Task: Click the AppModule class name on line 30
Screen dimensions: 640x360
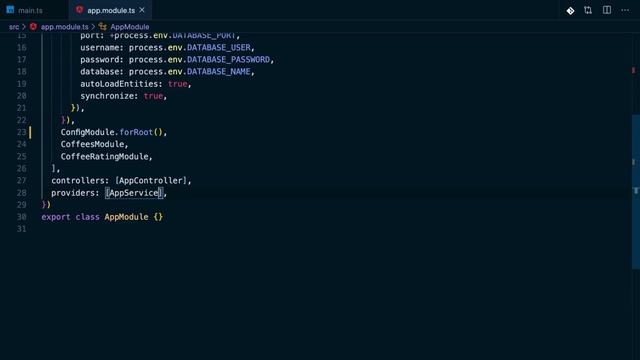Action: point(126,217)
